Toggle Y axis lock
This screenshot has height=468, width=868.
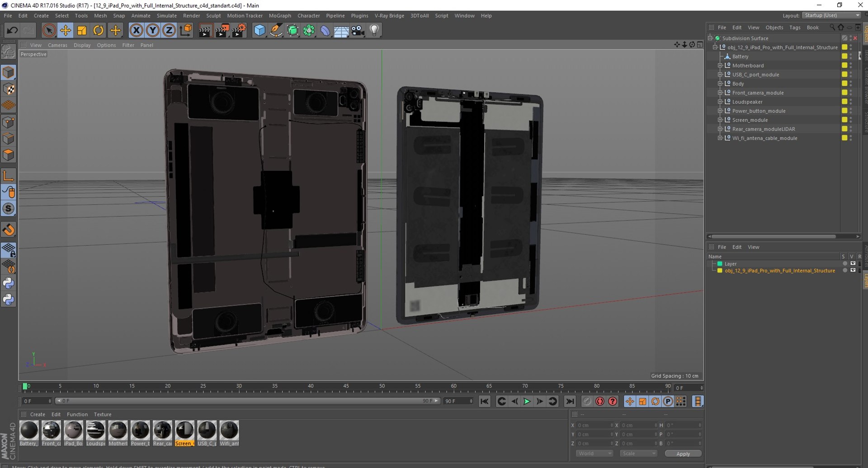tap(153, 30)
